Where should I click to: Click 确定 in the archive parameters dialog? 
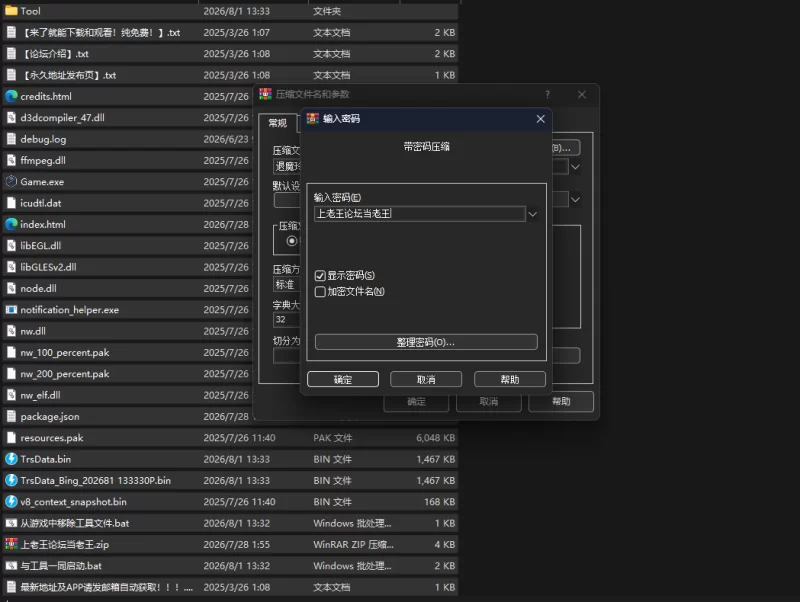[x=416, y=402]
